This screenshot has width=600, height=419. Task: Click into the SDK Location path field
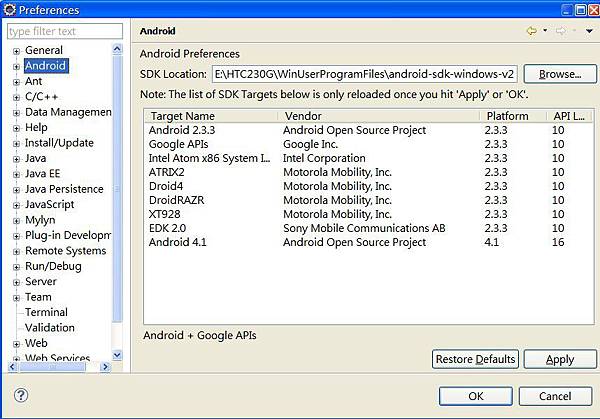pyautogui.click(x=363, y=74)
